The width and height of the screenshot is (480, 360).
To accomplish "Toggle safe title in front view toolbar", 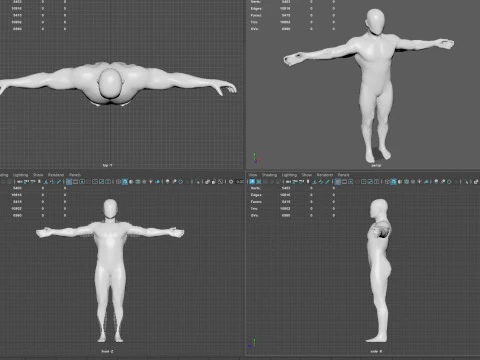I will point(108,182).
